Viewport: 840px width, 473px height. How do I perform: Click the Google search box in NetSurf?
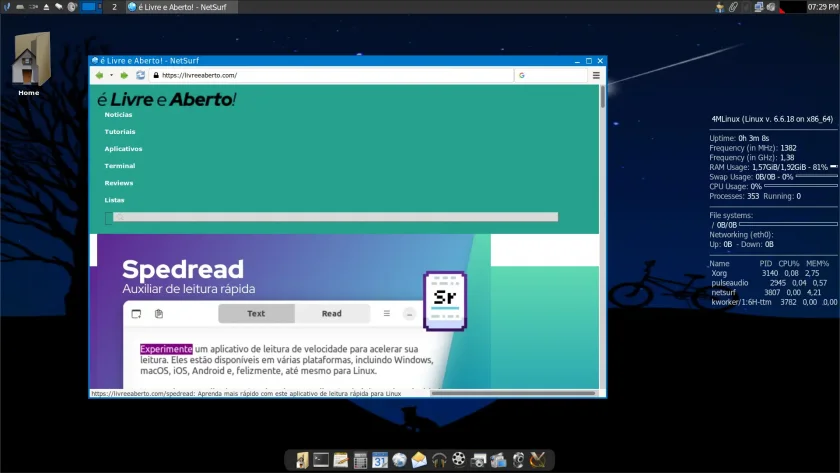tap(551, 76)
